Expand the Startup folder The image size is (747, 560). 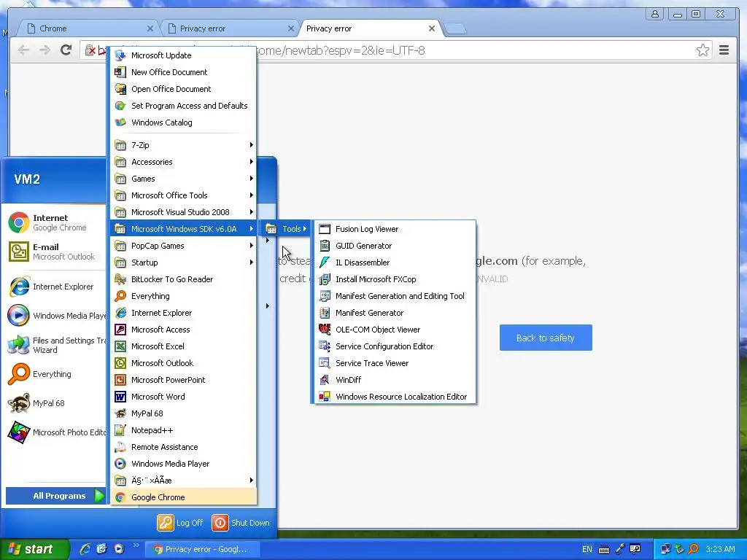(x=183, y=262)
